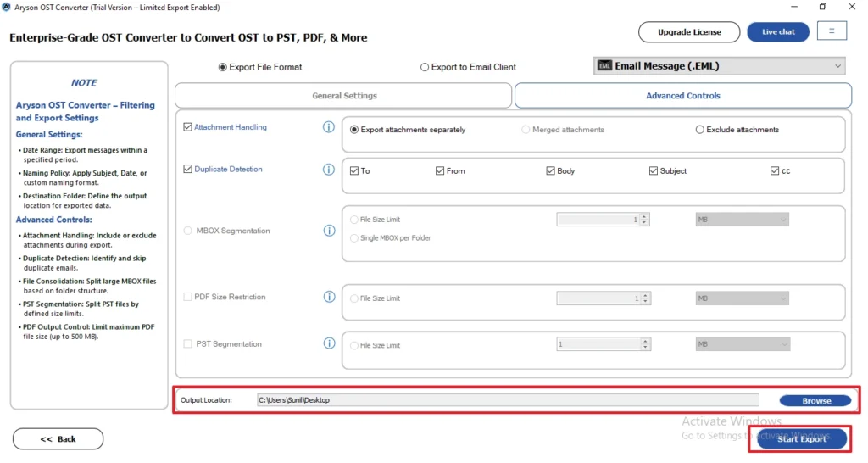
Task: Go Back to previous step
Action: click(x=58, y=439)
